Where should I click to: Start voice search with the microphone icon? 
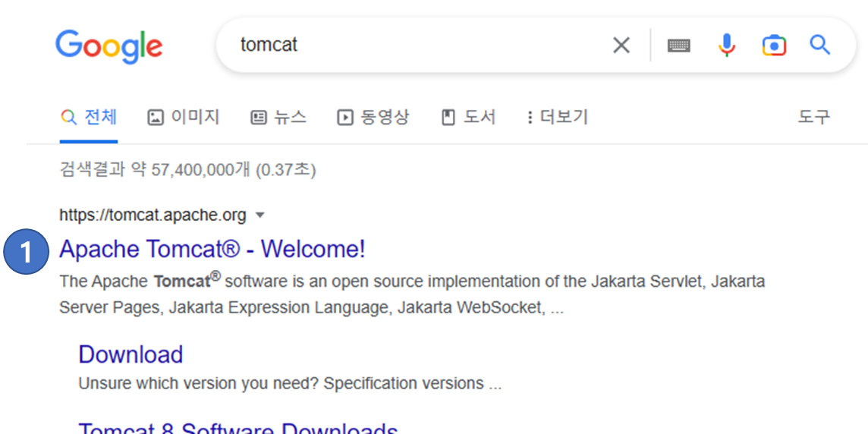[x=727, y=46]
